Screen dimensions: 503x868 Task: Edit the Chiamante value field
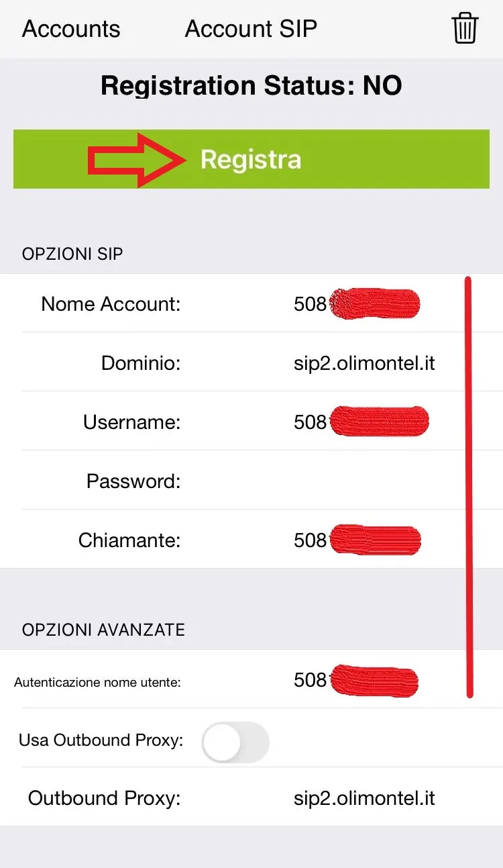[x=357, y=540]
